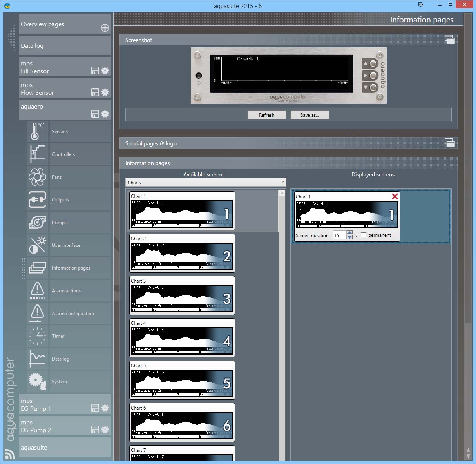This screenshot has height=464, width=476.
Task: Open the Pumps icon
Action: [x=37, y=223]
